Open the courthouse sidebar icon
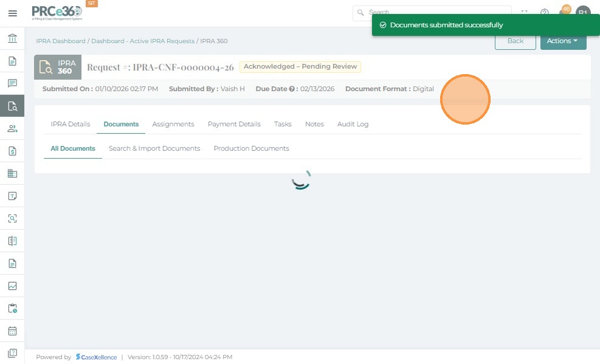Viewport: 600px width, 364px height. [12, 38]
